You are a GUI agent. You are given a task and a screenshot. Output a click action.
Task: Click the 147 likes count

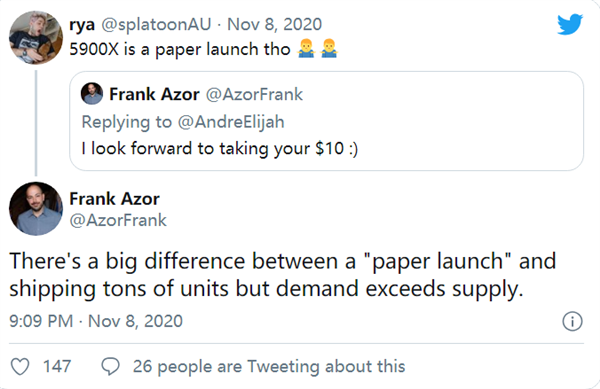(x=57, y=366)
